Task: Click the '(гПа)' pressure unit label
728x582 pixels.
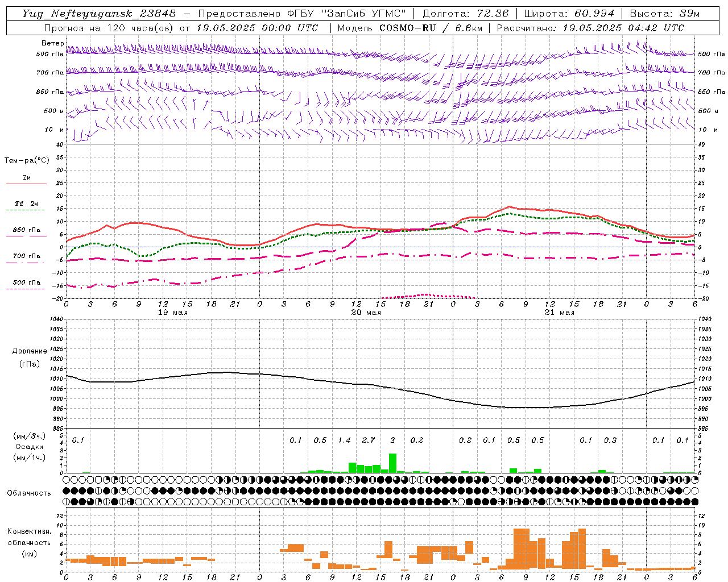Action: 30,364
